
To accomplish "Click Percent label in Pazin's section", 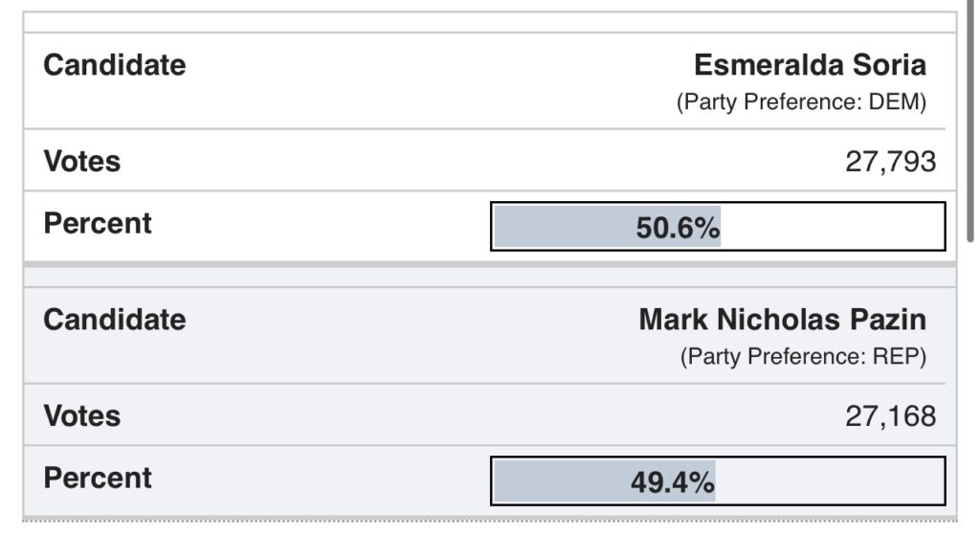I will click(x=98, y=478).
